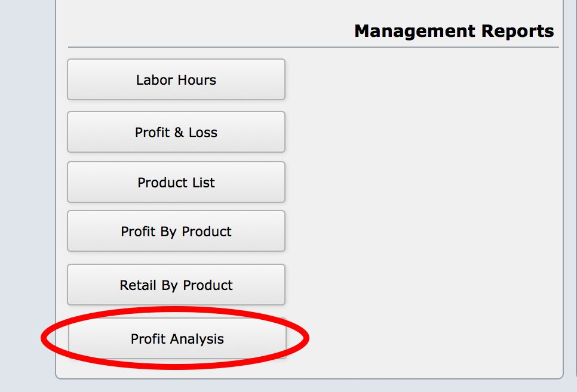Click the Profit & Loss button

click(x=176, y=132)
